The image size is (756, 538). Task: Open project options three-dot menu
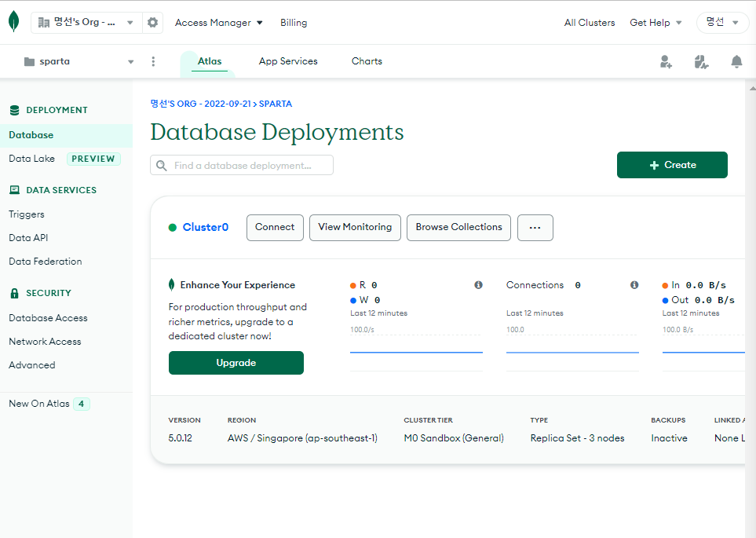[153, 61]
